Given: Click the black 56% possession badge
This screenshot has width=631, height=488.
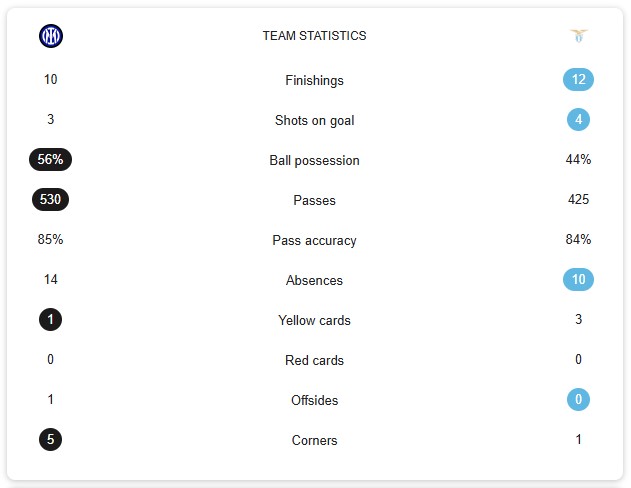Looking at the screenshot, I should click(x=50, y=159).
